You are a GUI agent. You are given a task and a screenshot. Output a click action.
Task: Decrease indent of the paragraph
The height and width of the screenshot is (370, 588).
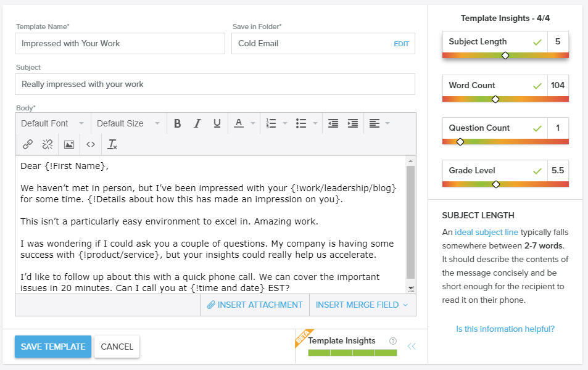[333, 123]
